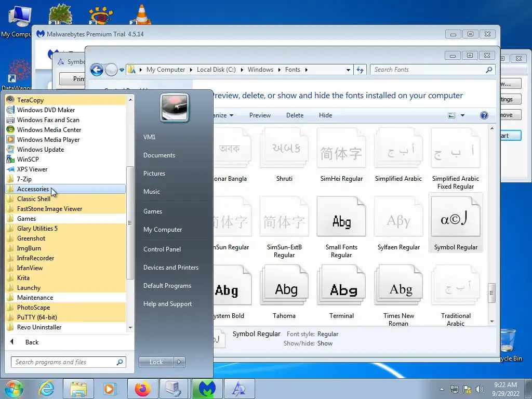
Task: Open the Maintenance folder
Action: pyautogui.click(x=65, y=297)
